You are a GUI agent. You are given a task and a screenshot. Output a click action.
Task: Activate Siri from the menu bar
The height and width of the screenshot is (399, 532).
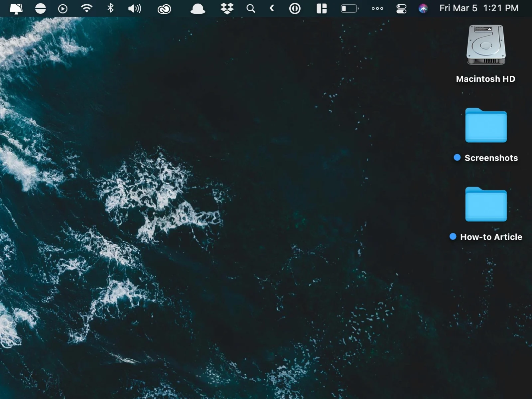[x=423, y=8]
